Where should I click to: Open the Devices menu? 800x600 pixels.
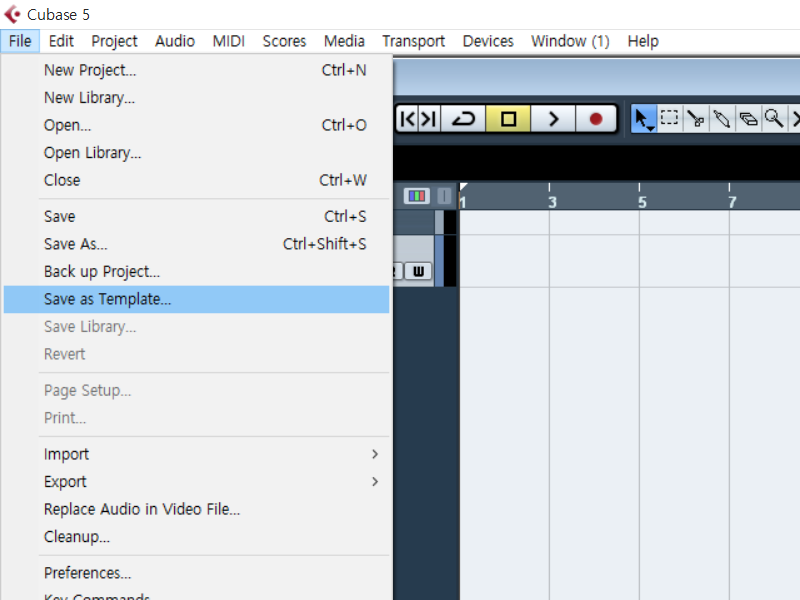coord(488,41)
